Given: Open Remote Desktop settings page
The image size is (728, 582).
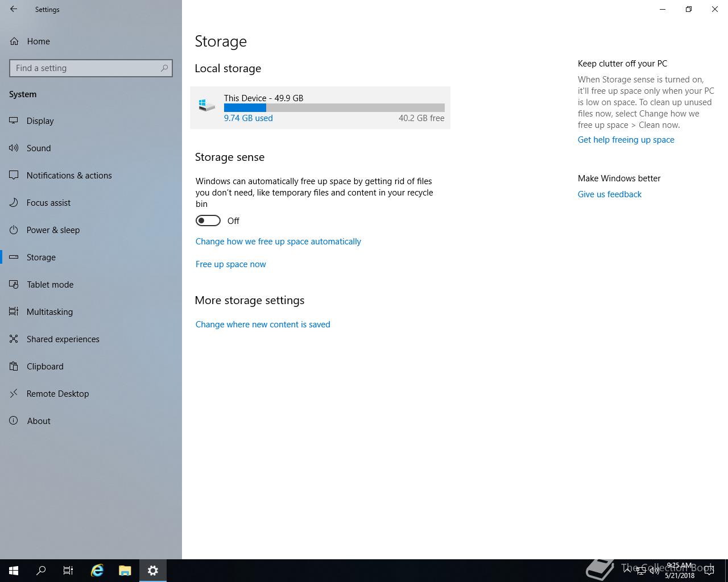Looking at the screenshot, I should (x=91, y=393).
